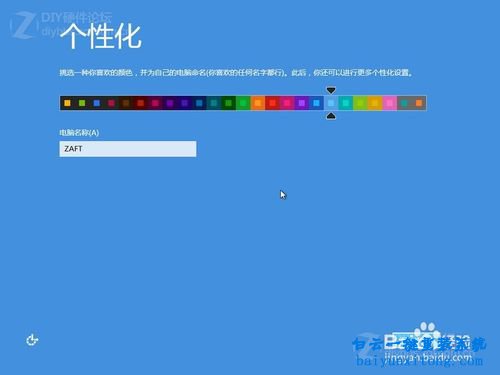Choose the dark gray swatch with lime square
Screen dimensions: 500x375
pyautogui.click(x=82, y=103)
